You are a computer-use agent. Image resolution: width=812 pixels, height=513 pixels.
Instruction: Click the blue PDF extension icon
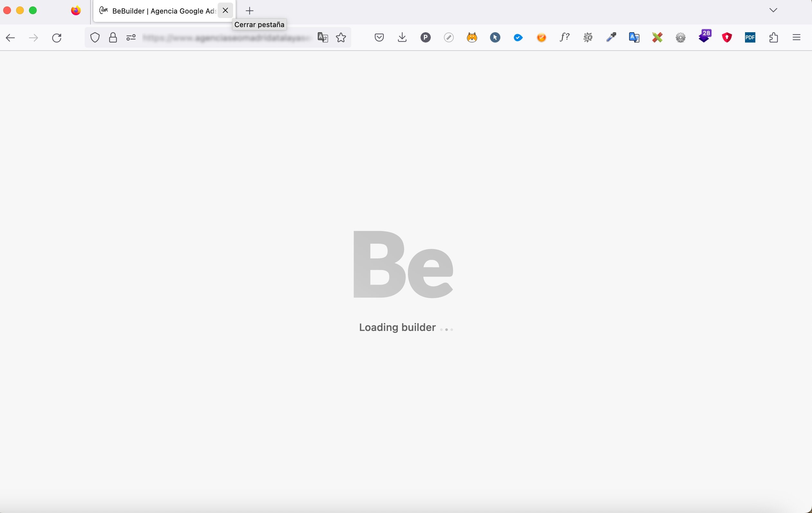[x=750, y=37]
